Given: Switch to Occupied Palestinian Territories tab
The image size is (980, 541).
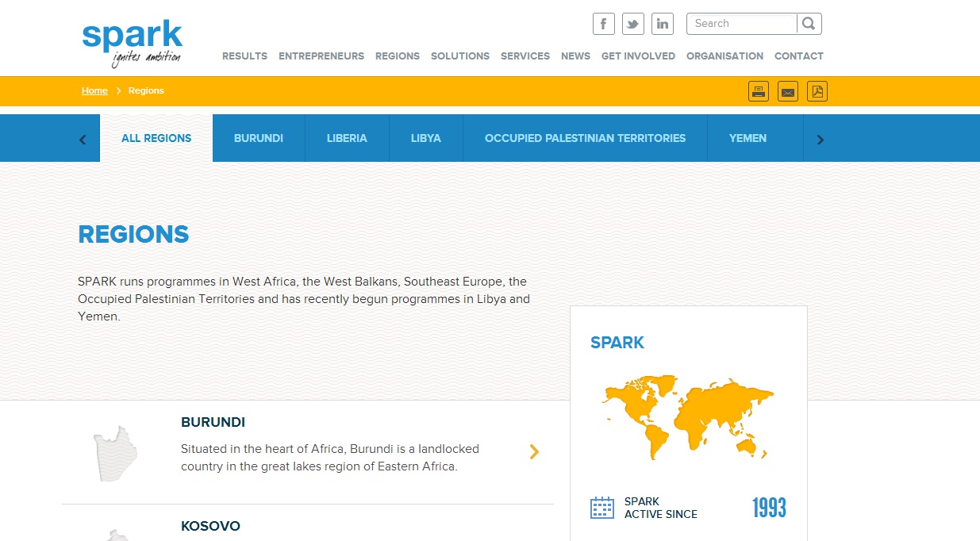Looking at the screenshot, I should [585, 138].
